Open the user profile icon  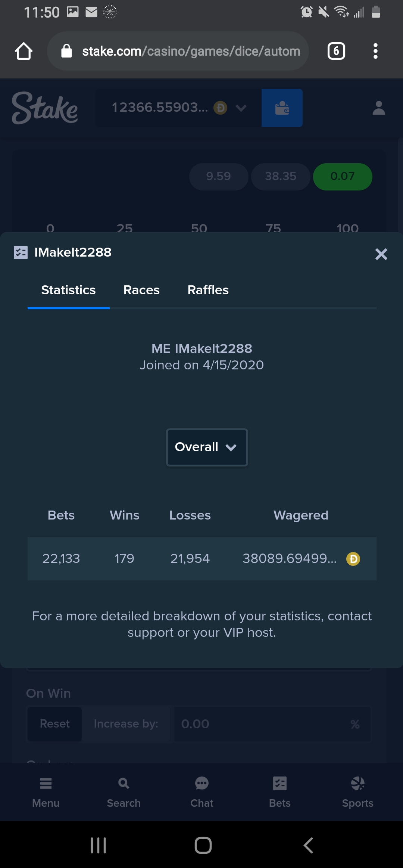[x=379, y=108]
